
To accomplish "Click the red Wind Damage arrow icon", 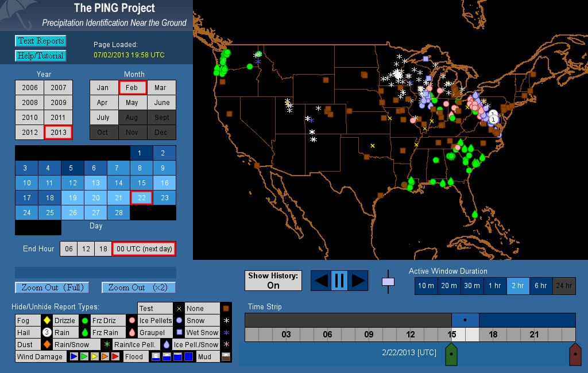I will coord(115,356).
